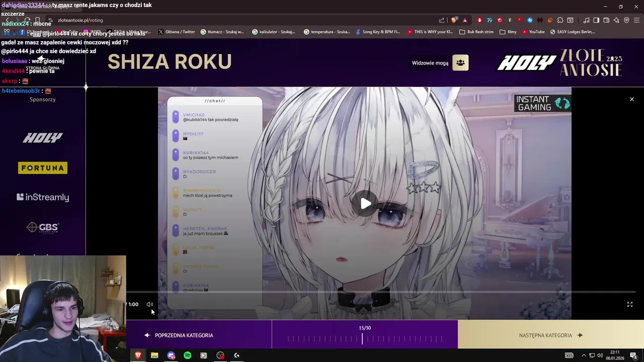Screen dimensions: 644x362
Task: Open the EASY Lodges Berlin bookmark
Action: pos(573,32)
